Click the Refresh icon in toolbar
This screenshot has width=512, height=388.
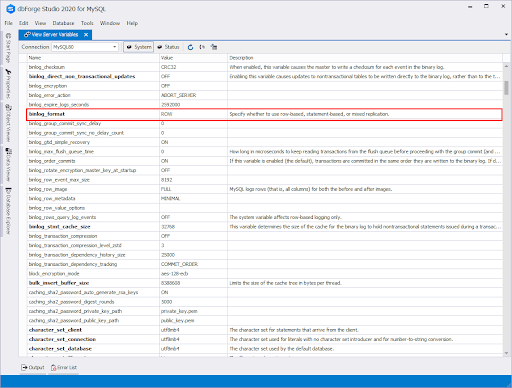click(190, 47)
